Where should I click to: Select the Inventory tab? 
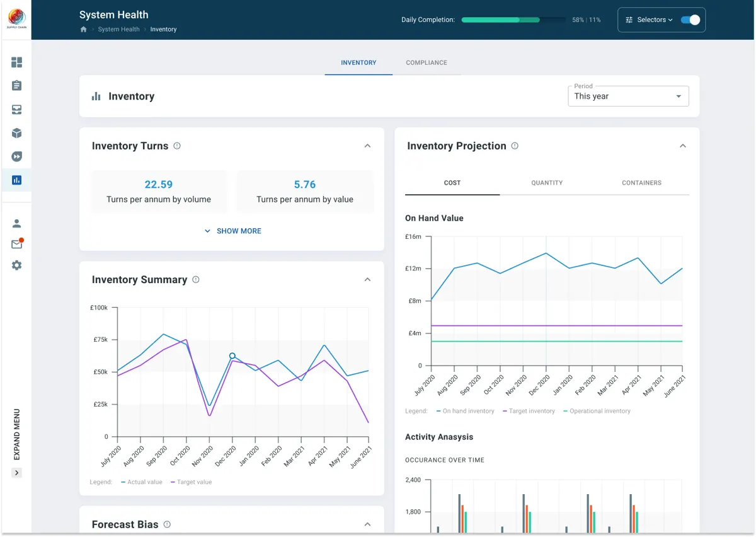pyautogui.click(x=358, y=63)
